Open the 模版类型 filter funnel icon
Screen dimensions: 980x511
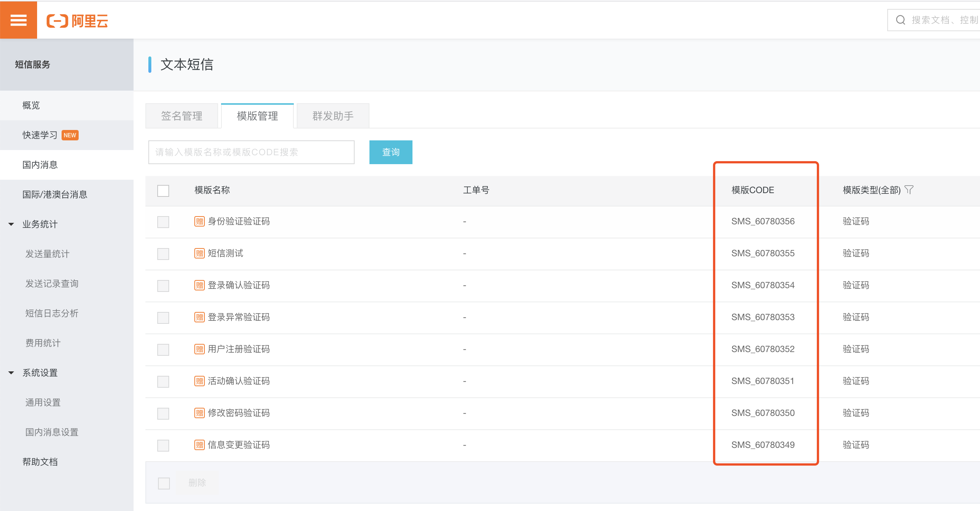tap(909, 190)
